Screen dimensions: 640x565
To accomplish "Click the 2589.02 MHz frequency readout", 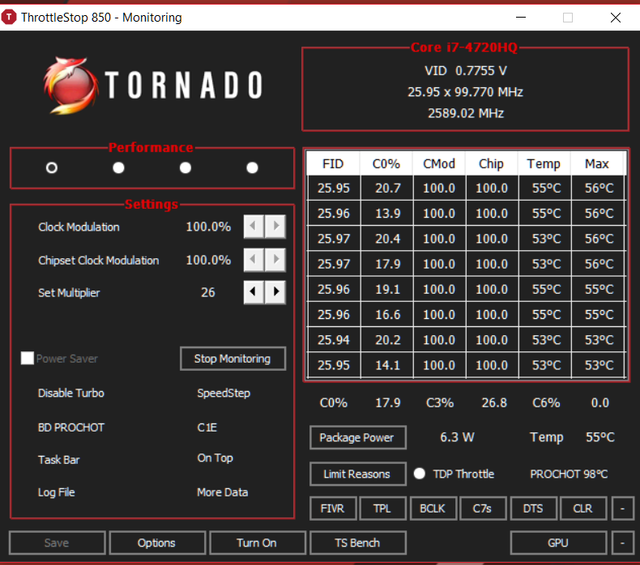I will (465, 113).
